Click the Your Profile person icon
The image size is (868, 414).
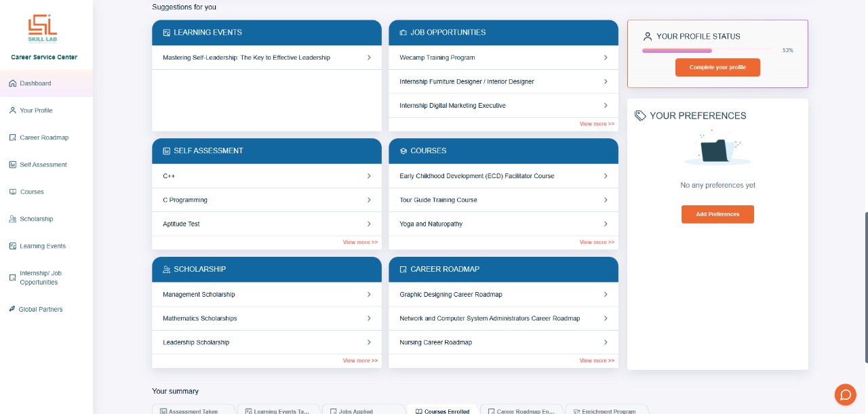click(12, 110)
